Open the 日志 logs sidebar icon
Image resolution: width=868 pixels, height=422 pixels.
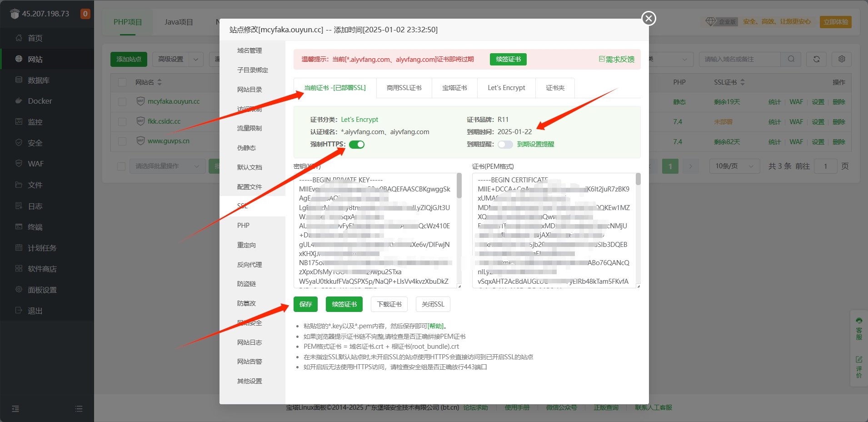coord(19,206)
